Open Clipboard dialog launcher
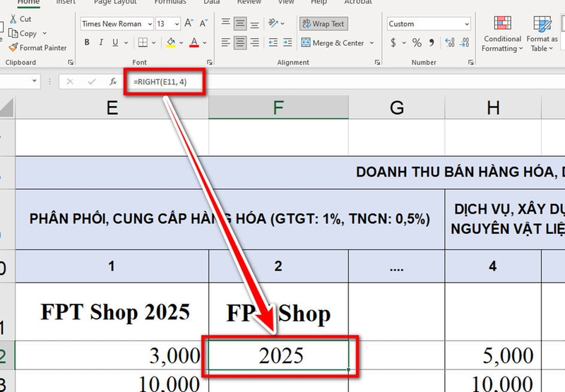The image size is (565, 392). click(x=71, y=62)
